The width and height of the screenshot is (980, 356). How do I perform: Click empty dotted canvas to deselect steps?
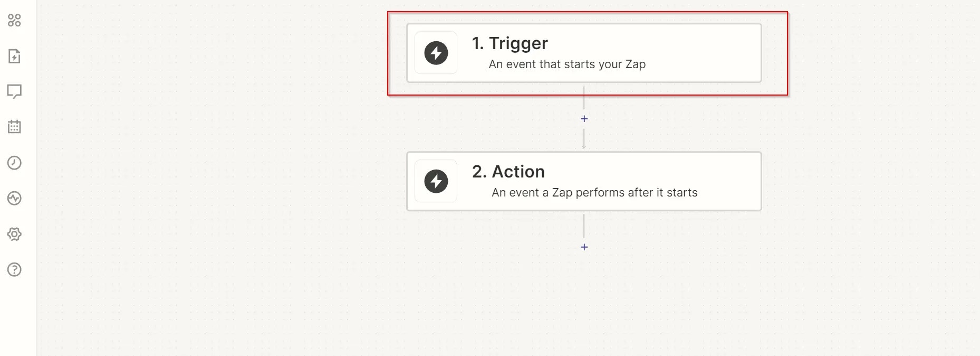point(211,211)
